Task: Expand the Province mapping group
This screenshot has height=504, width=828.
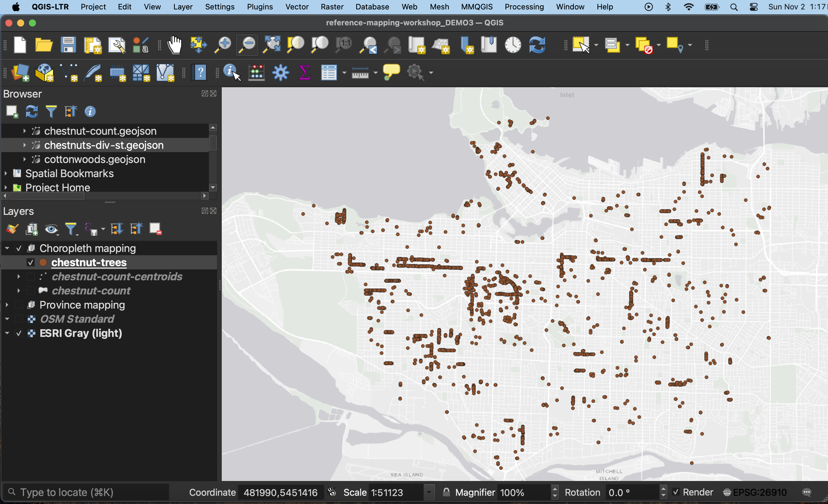Action: pyautogui.click(x=7, y=305)
